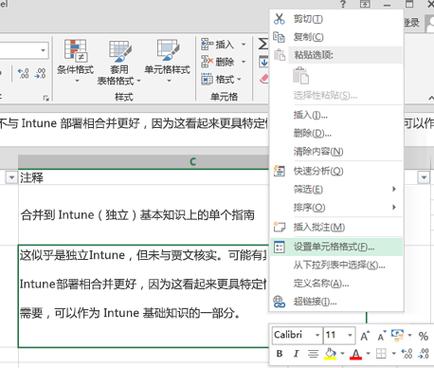The height and width of the screenshot is (368, 434).
Task: Open Quick Analysis (快速分析)
Action: point(336,171)
